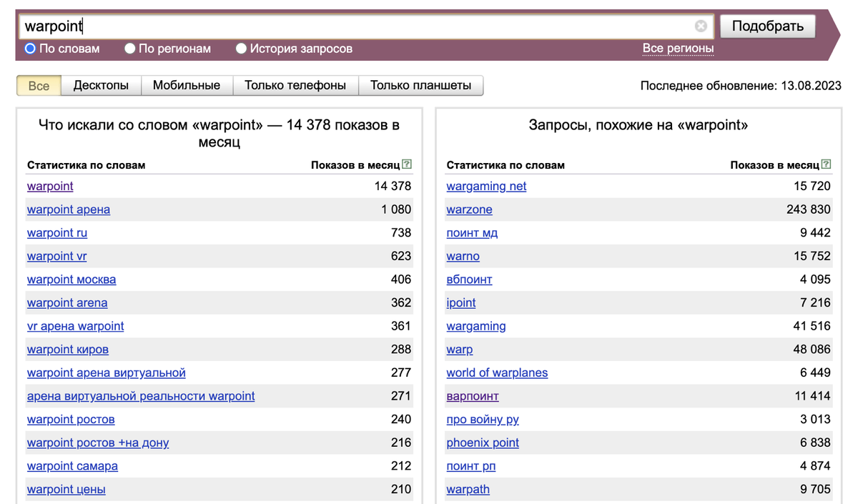Open the 'warpoint arena' link
The width and height of the screenshot is (858, 504).
67,303
